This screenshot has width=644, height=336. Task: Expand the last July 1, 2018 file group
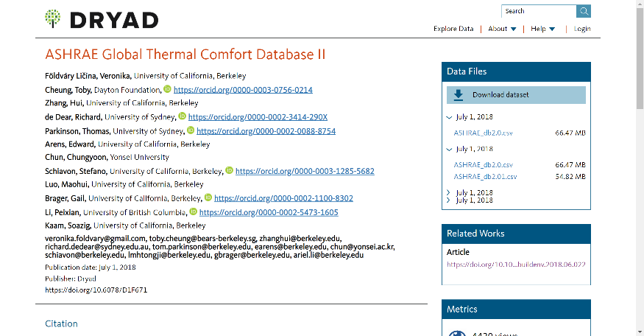(x=448, y=200)
